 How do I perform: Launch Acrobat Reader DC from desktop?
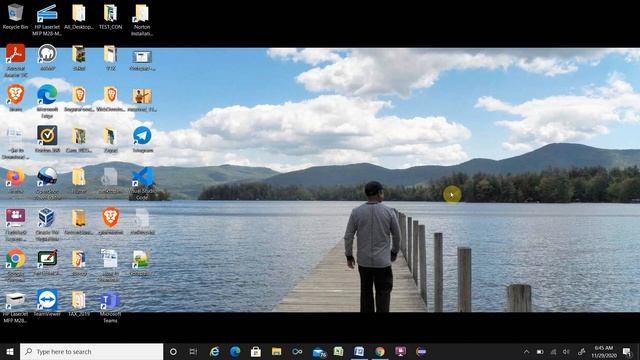(16, 60)
